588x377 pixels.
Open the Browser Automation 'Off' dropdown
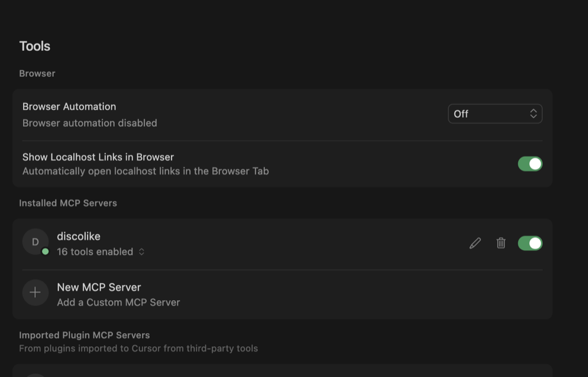[495, 114]
